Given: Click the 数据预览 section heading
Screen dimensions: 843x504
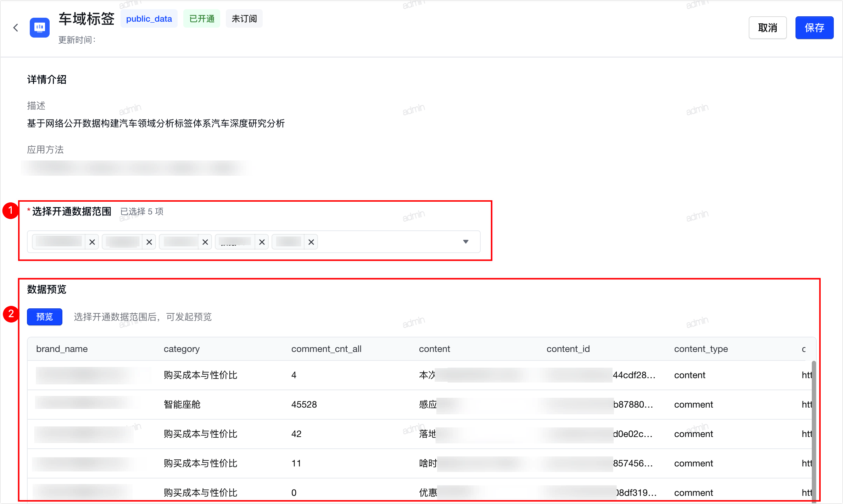Looking at the screenshot, I should (x=47, y=289).
